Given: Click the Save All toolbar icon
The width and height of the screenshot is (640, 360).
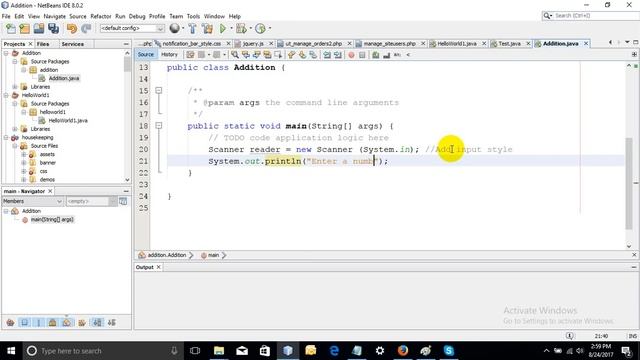Looking at the screenshot, I should coord(53,29).
